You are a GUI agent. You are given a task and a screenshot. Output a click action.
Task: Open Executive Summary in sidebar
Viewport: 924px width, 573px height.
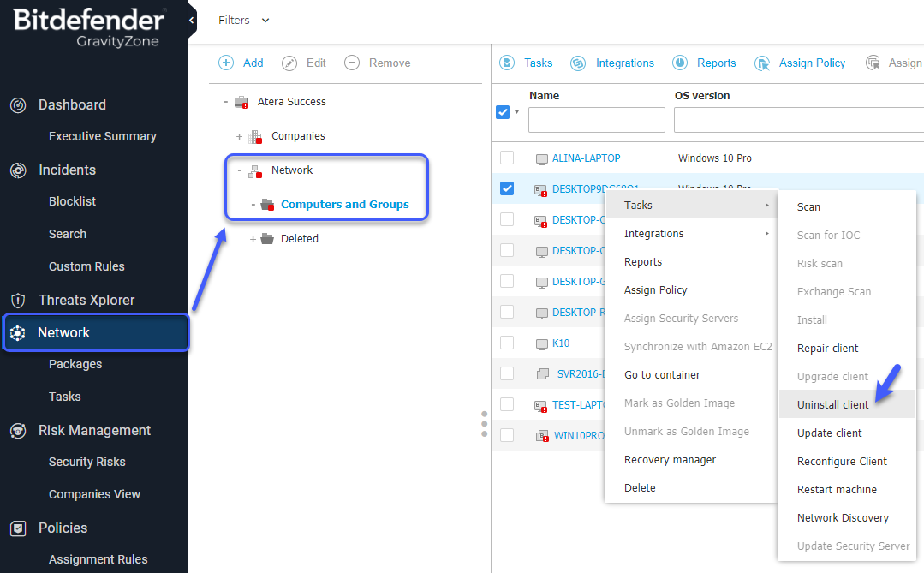(103, 136)
